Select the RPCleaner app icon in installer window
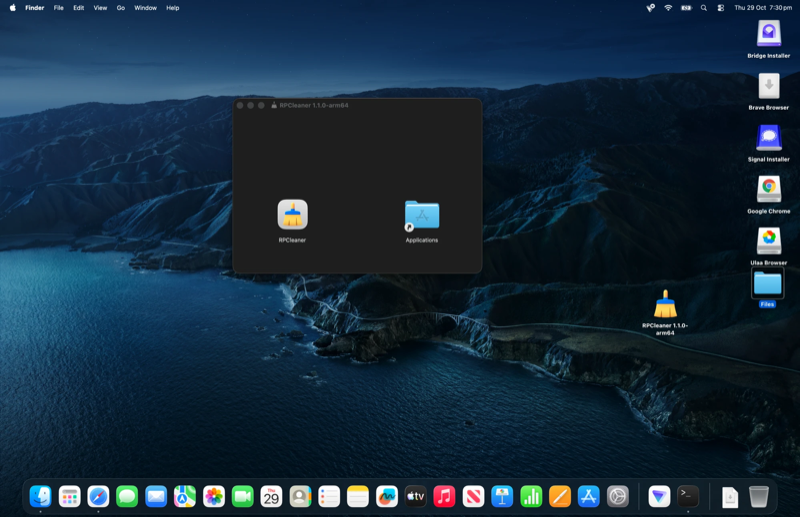Image resolution: width=800 pixels, height=517 pixels. pyautogui.click(x=292, y=214)
